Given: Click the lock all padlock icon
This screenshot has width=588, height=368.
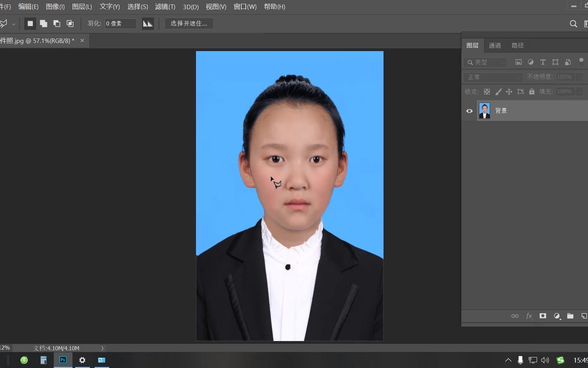Looking at the screenshot, I should point(532,92).
